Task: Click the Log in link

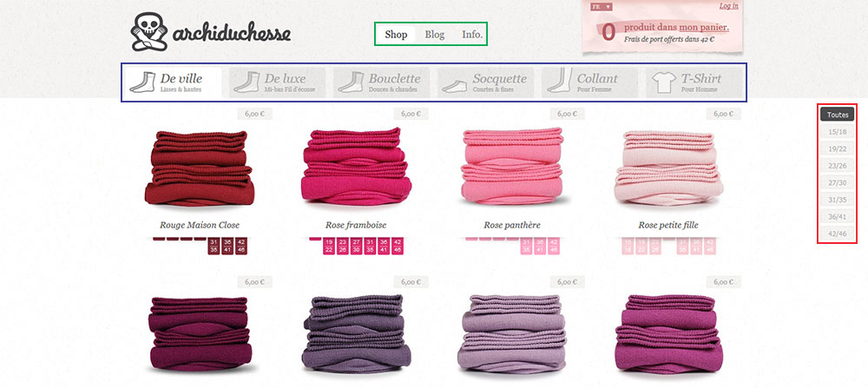Action: [728, 5]
